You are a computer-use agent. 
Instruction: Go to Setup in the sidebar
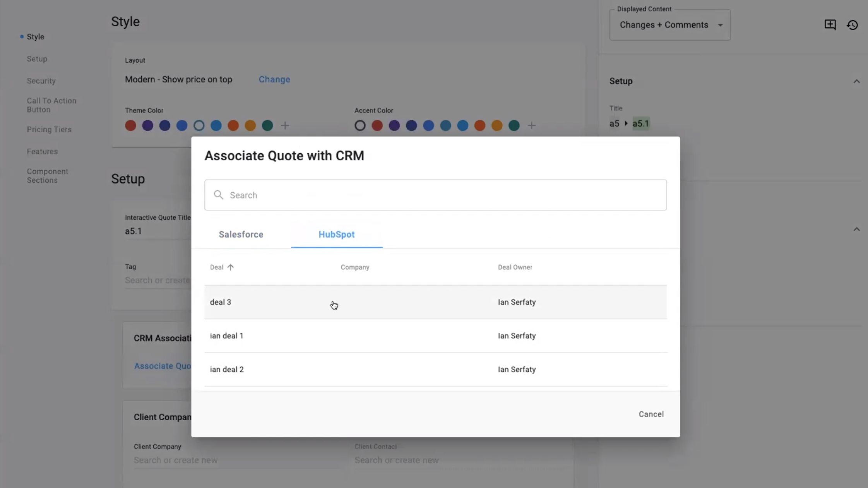coord(37,59)
